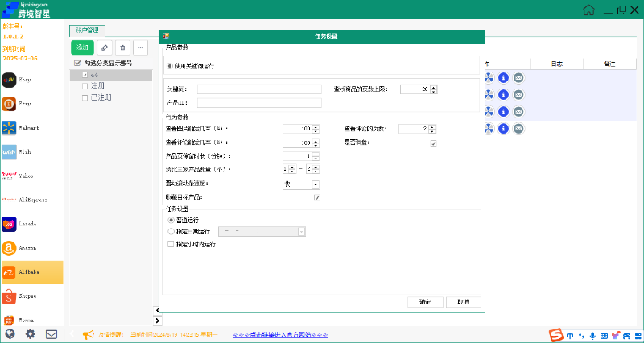
Task: Click into the 关键词 input field
Action: pyautogui.click(x=259, y=89)
